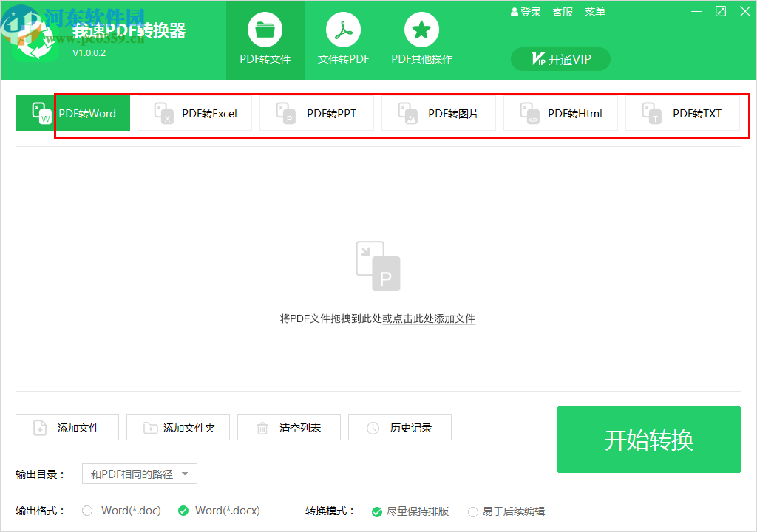Click the 添加文件 plus icon
This screenshot has width=757, height=532.
tap(39, 427)
